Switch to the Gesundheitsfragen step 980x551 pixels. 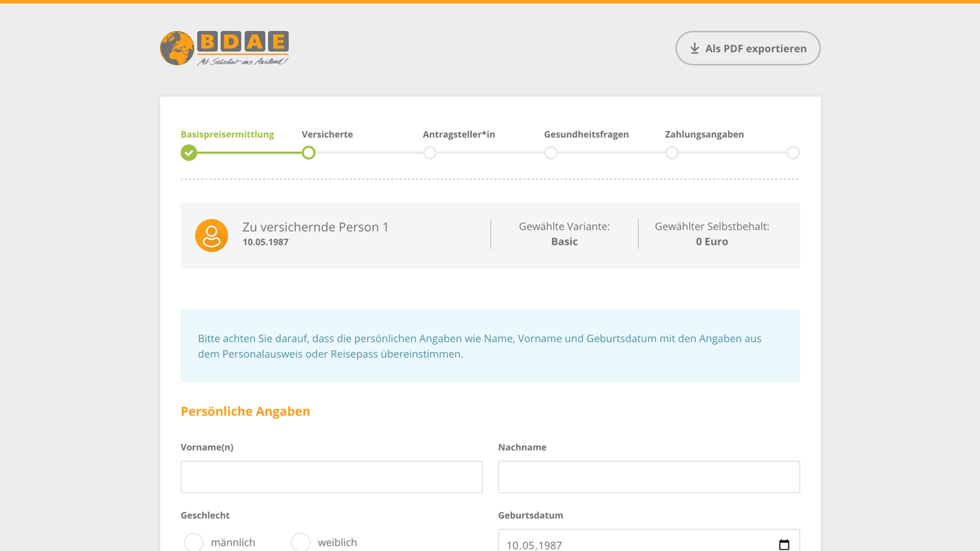pos(586,134)
